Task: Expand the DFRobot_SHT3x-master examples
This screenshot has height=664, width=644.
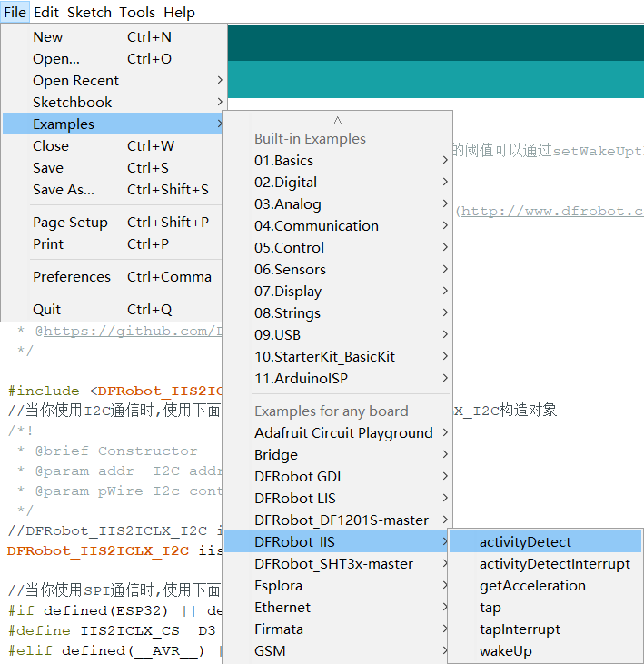Action: (x=338, y=564)
